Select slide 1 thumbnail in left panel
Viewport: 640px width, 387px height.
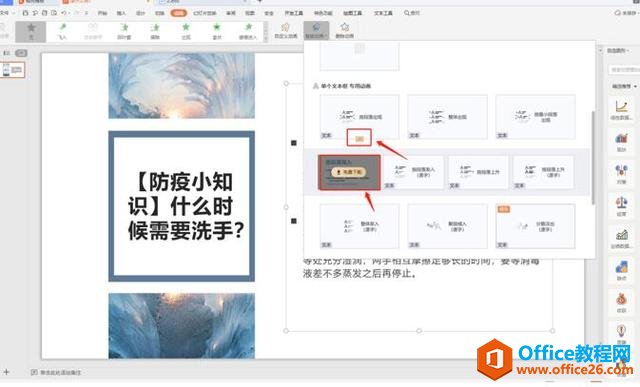coord(13,70)
